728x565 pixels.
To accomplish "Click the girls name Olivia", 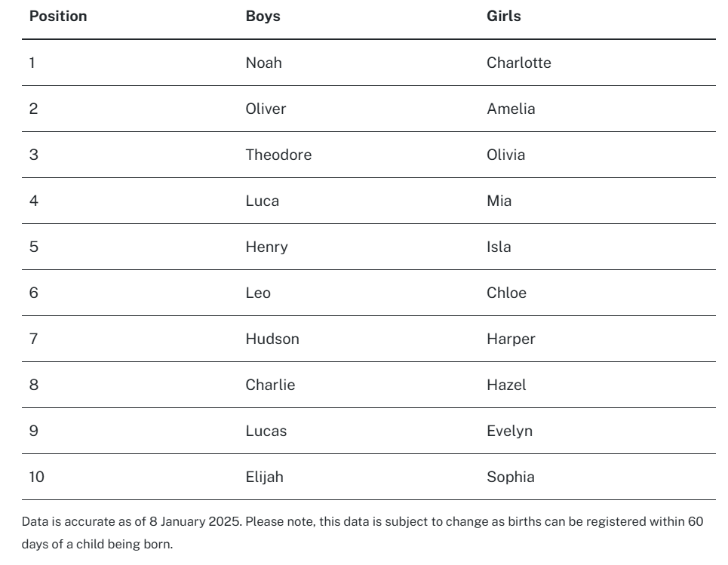I will pos(505,155).
